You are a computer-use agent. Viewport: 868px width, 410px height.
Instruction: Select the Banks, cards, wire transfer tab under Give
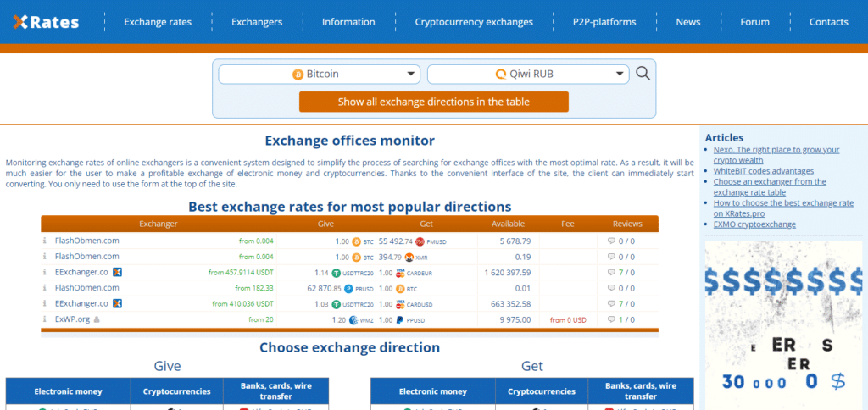(276, 391)
